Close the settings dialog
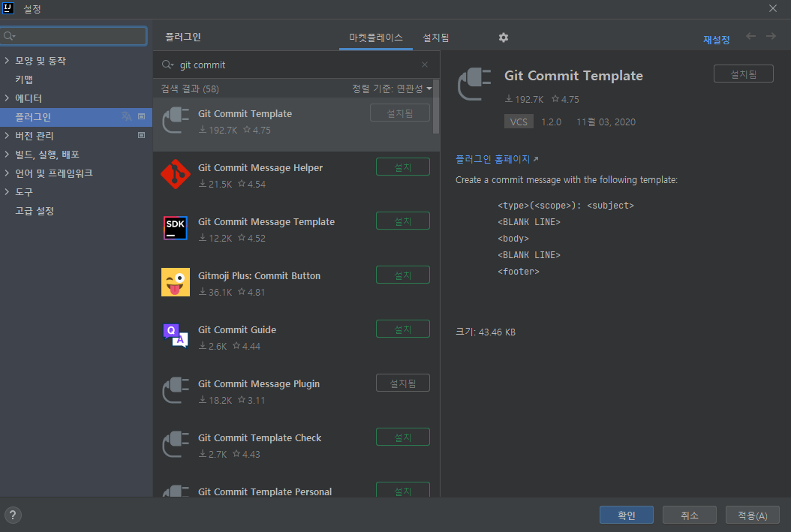791x532 pixels. [772, 8]
